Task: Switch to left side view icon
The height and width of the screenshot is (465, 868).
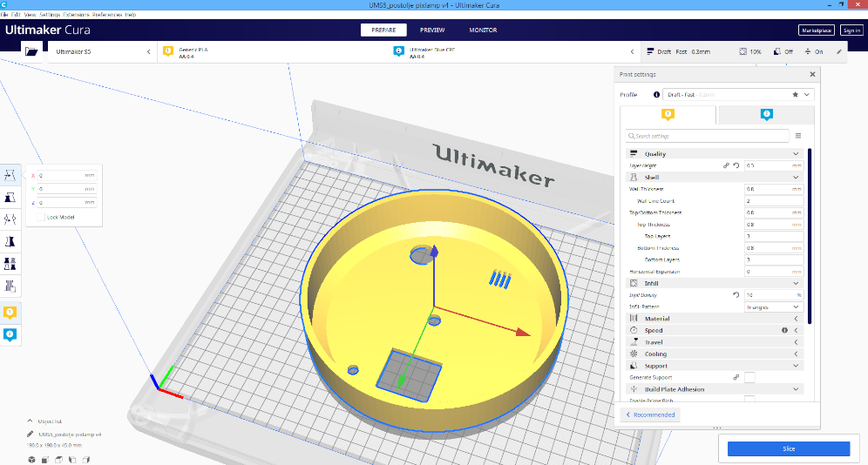Action: [x=72, y=460]
